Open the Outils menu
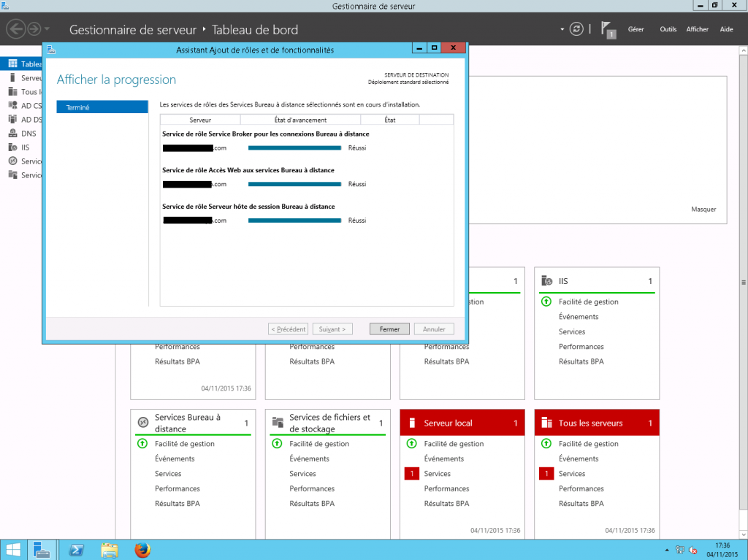The height and width of the screenshot is (560, 748). tap(668, 28)
